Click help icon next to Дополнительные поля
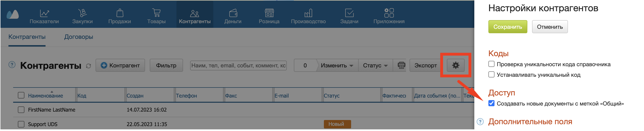The image size is (644, 131). (480, 122)
